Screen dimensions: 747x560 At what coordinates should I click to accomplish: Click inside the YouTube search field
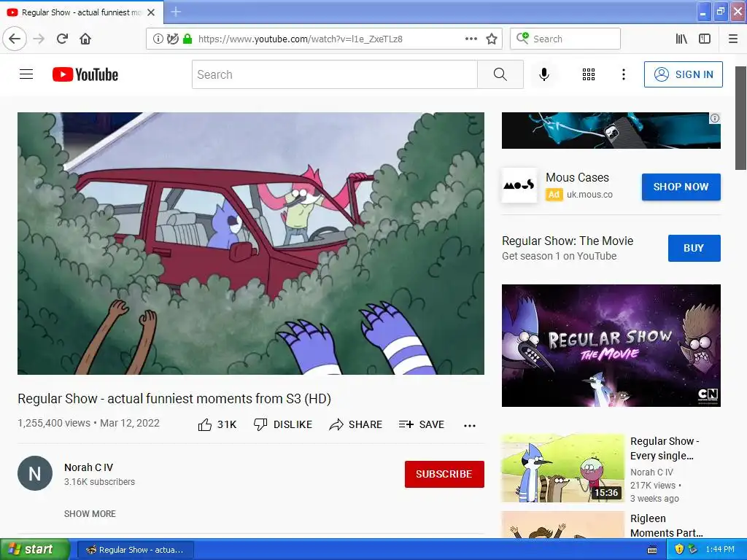click(334, 74)
